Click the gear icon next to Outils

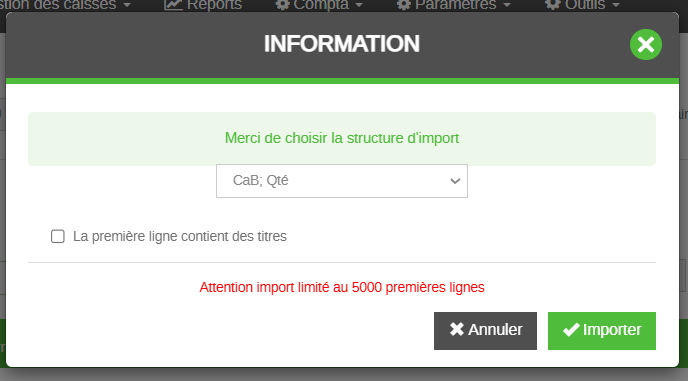pyautogui.click(x=552, y=5)
